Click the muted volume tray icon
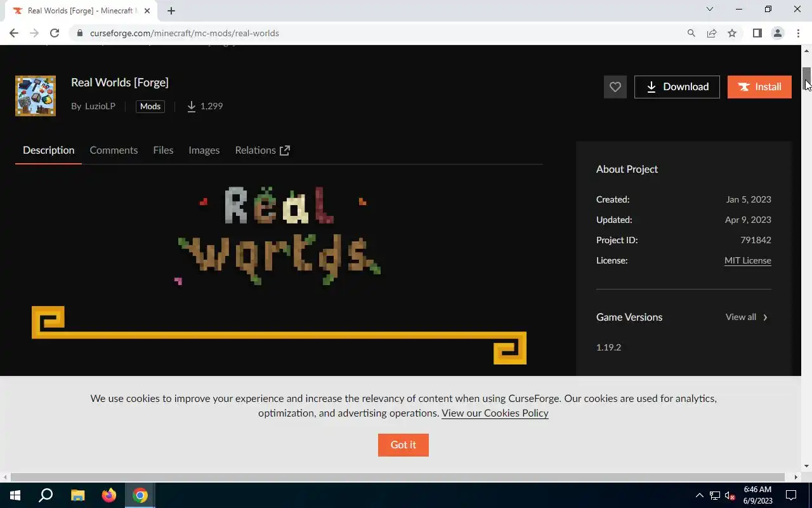 click(730, 495)
